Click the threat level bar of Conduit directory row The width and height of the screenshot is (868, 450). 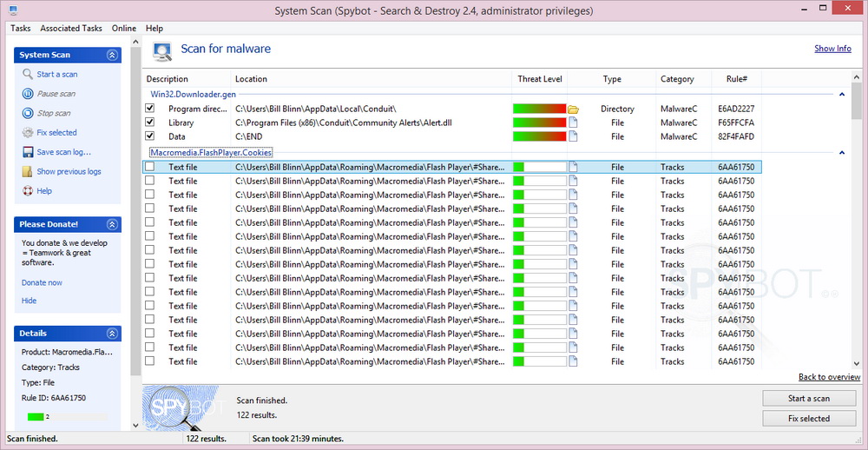click(x=540, y=109)
